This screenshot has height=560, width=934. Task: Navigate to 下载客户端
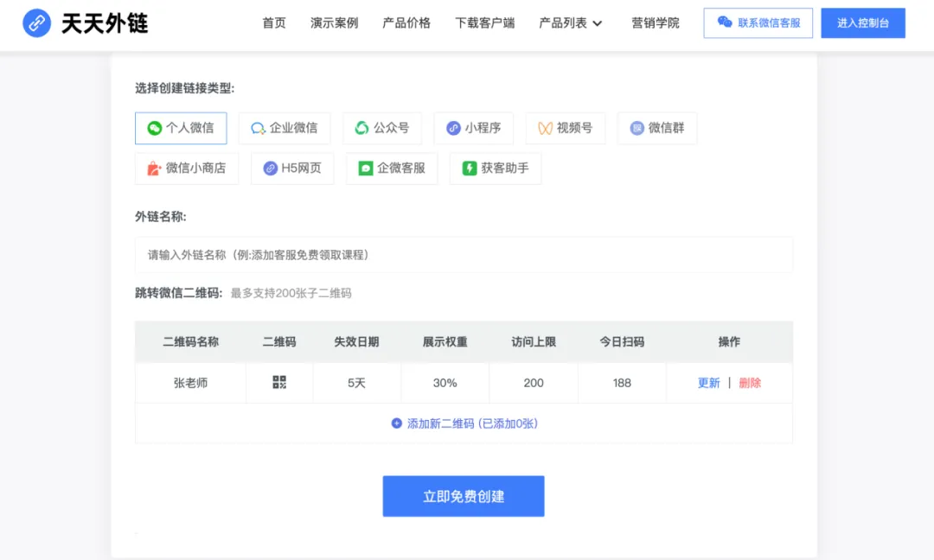coord(485,22)
